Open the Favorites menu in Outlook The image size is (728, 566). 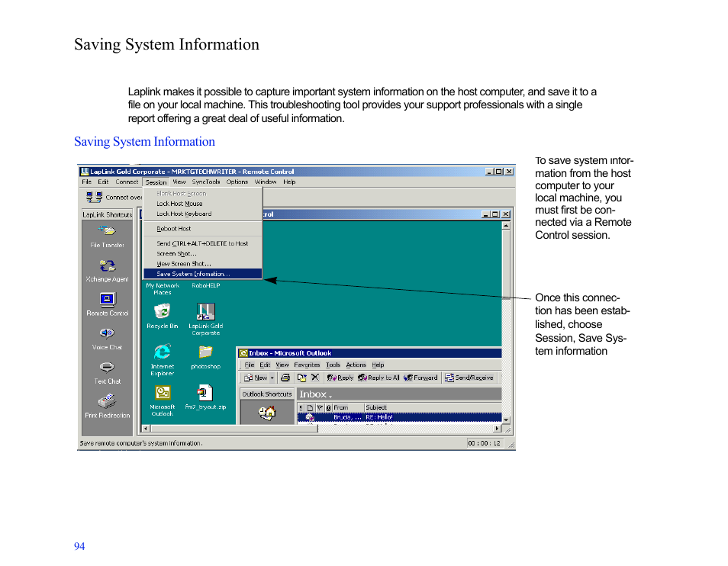(x=307, y=365)
